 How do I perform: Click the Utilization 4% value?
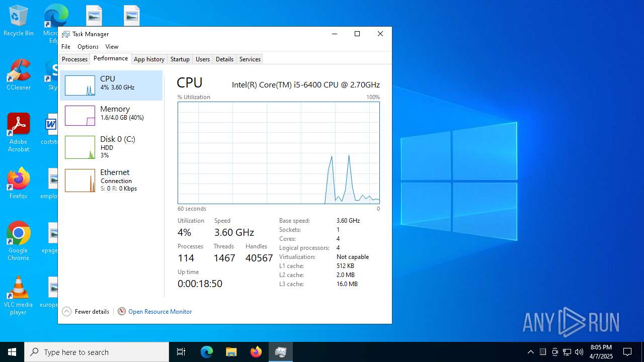coord(184,232)
